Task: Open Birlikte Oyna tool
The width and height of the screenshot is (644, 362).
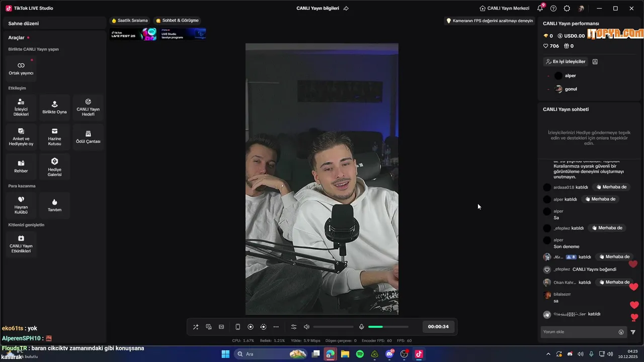Action: click(54, 108)
